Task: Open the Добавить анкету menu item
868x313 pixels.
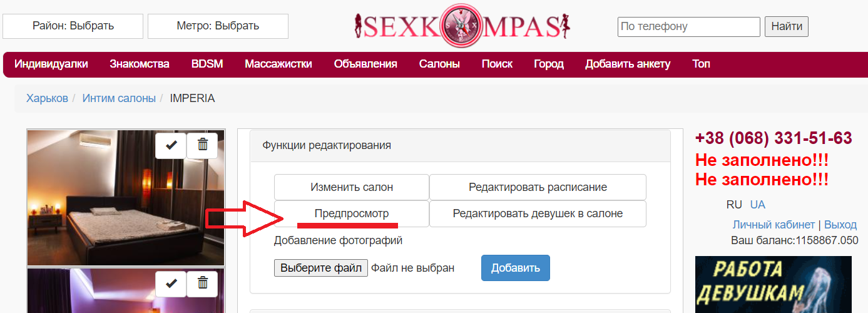Action: click(x=628, y=64)
